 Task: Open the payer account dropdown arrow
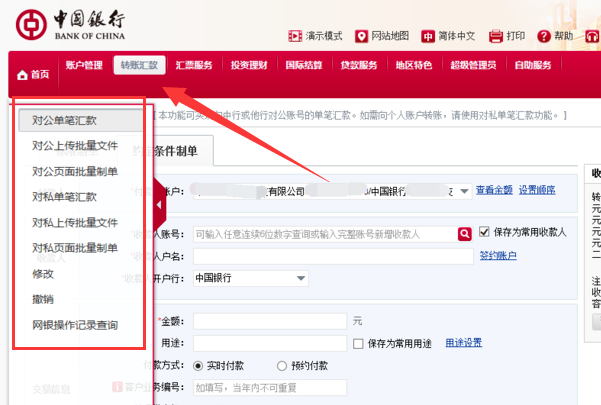pyautogui.click(x=463, y=191)
